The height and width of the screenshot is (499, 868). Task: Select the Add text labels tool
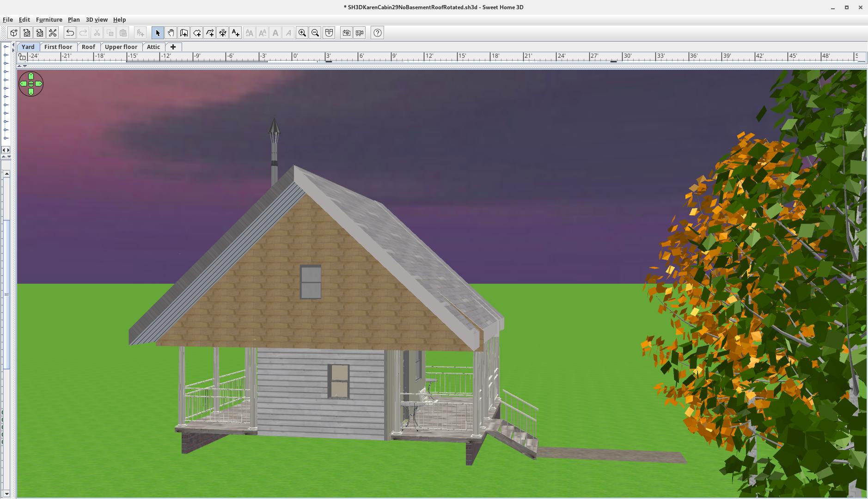click(x=236, y=33)
